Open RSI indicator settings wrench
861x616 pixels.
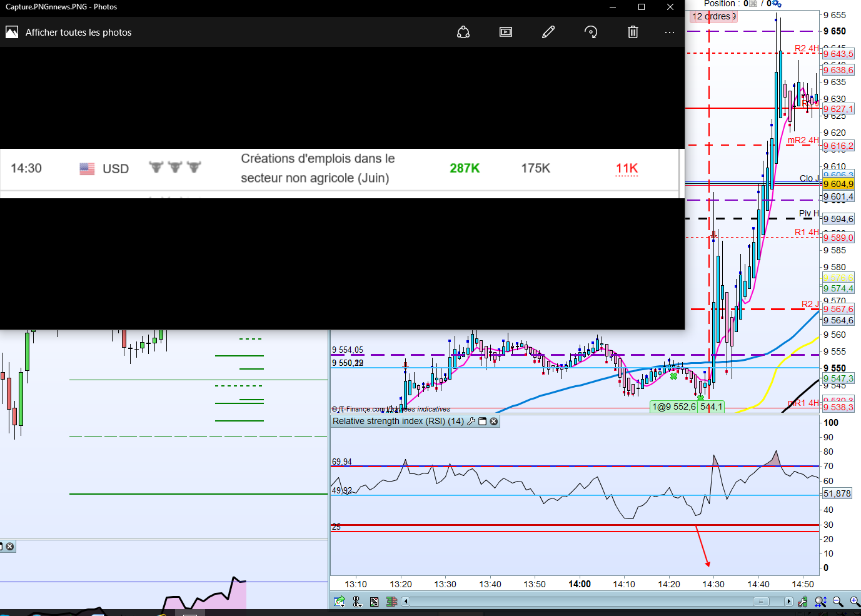click(x=471, y=422)
